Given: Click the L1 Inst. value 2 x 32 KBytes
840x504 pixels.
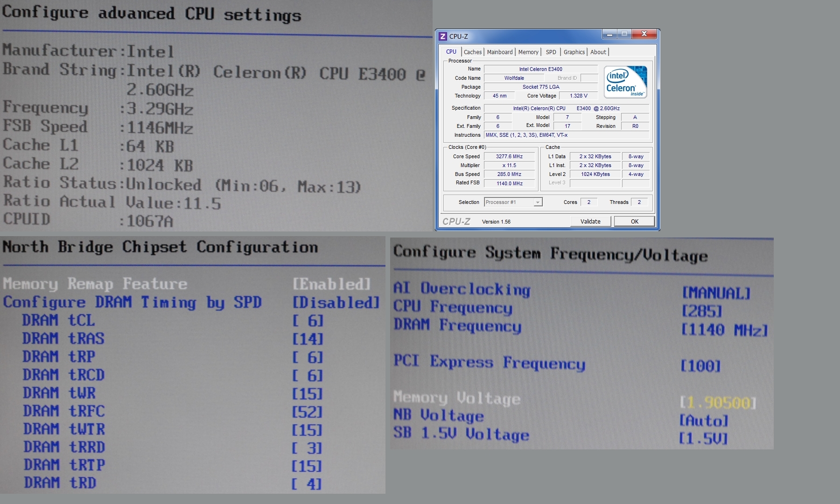Looking at the screenshot, I should click(595, 165).
